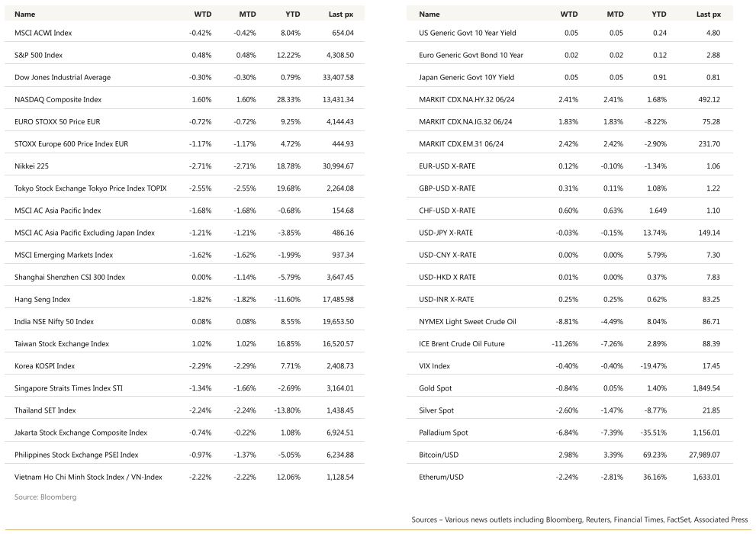Click Nikkei 225 YTD percentage
The image size is (756, 534).
click(x=289, y=166)
